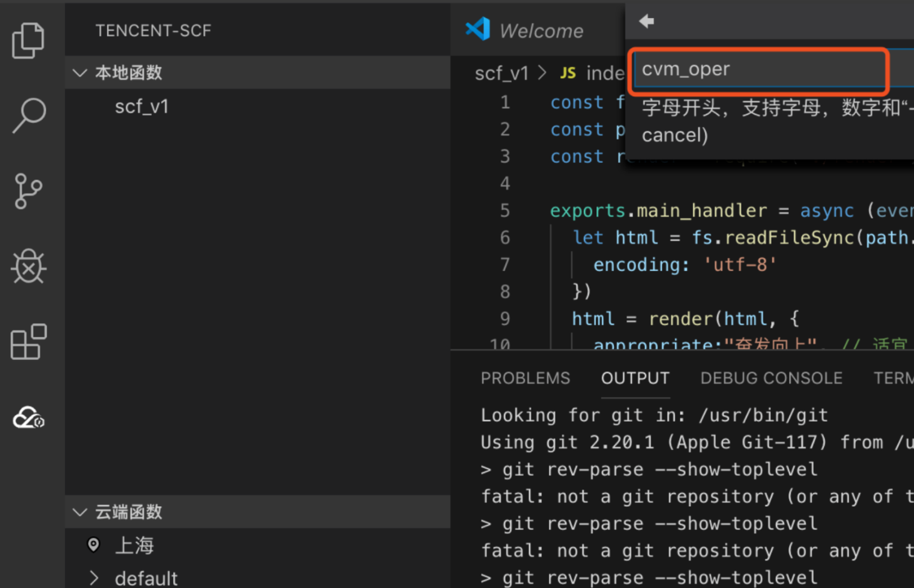Click 'let html = fs.readFileSync' code line
Image resolution: width=914 pixels, height=588 pixels.
coord(743,238)
